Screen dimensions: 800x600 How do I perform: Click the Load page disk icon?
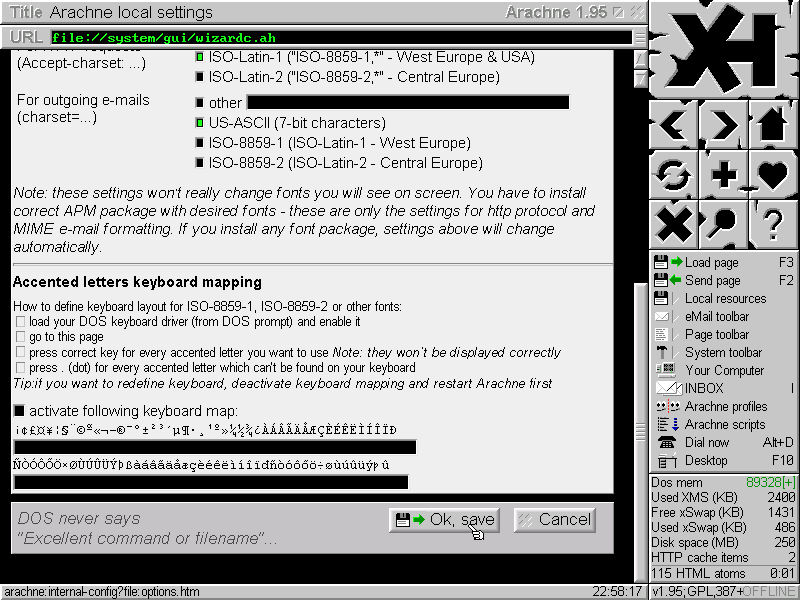coord(661,262)
